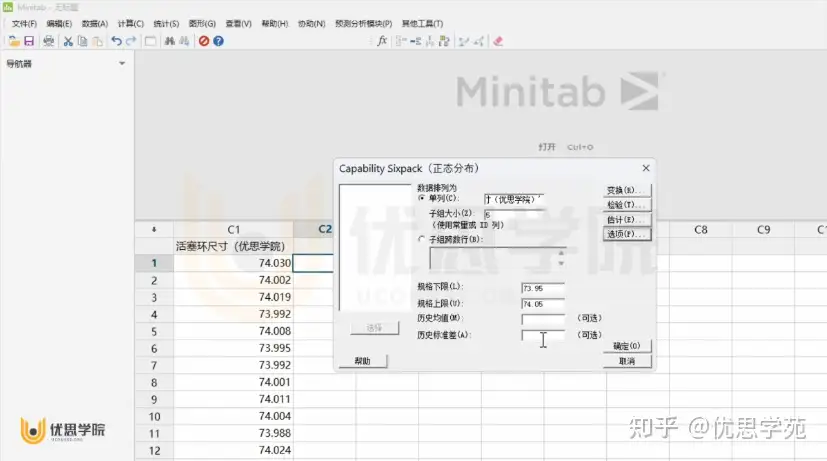Redo the last undone action
This screenshot has width=827, height=461.
131,41
